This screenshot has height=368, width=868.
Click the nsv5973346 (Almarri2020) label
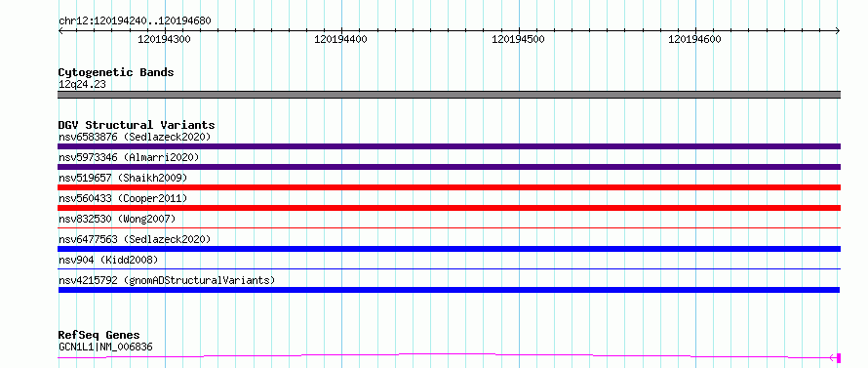[129, 157]
